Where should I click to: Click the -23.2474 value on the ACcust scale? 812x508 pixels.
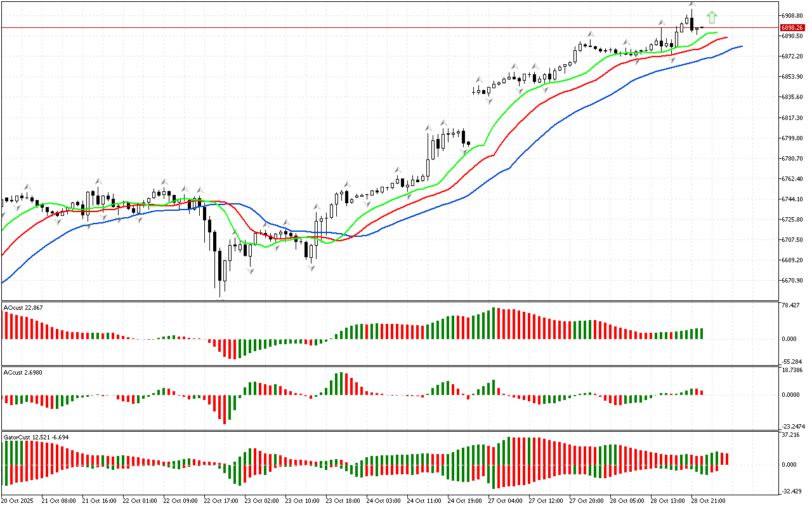792,426
